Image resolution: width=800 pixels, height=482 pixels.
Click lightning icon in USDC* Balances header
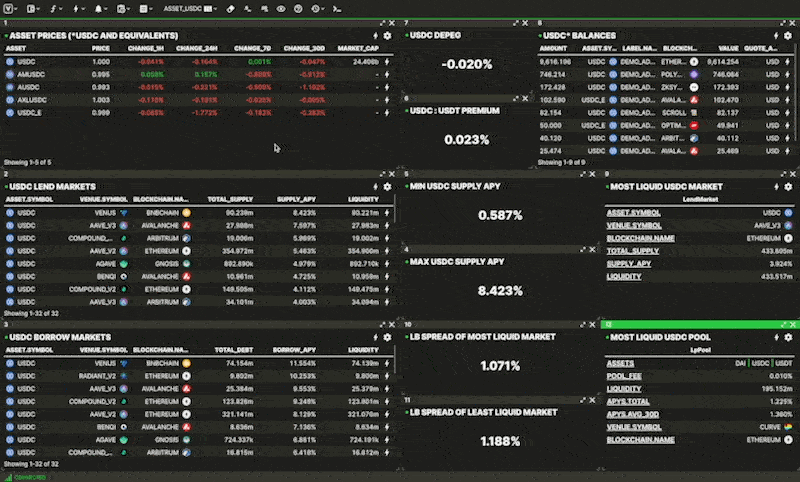776,36
